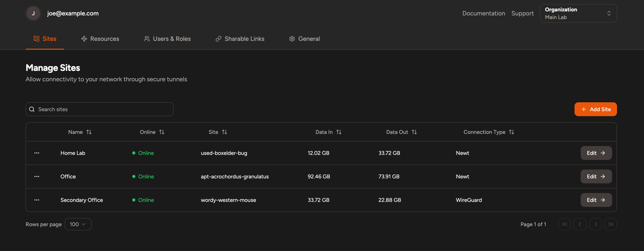Switch to the Resources tab

tap(100, 39)
